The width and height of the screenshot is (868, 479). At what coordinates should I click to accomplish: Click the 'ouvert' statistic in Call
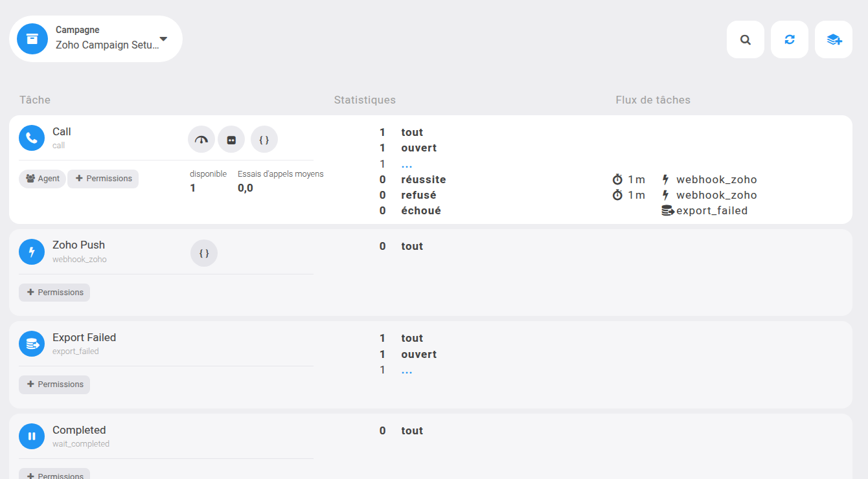click(x=418, y=148)
